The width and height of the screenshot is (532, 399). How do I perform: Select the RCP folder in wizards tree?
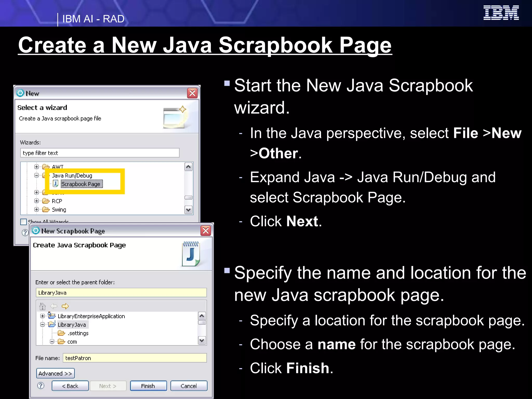57,201
